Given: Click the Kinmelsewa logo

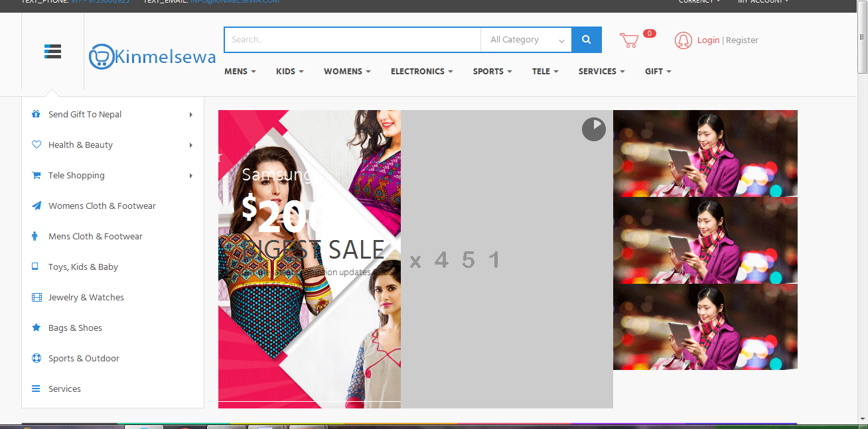Looking at the screenshot, I should click(x=153, y=57).
